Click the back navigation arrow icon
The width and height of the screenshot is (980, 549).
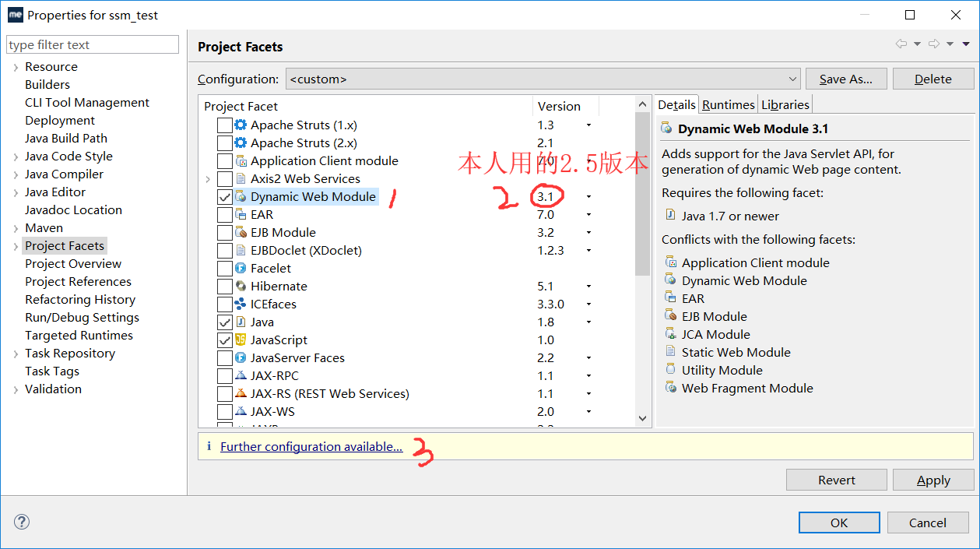click(x=901, y=44)
